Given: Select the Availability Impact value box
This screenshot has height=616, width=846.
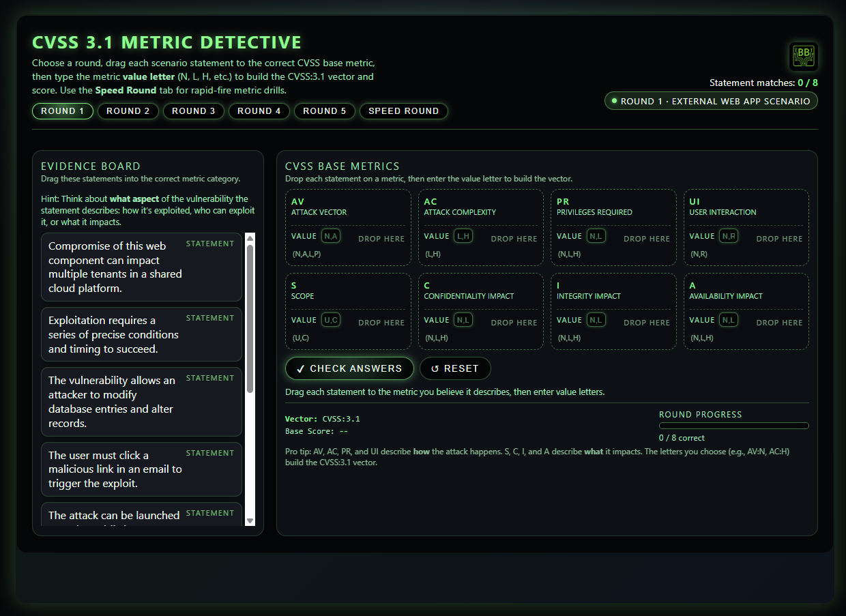Looking at the screenshot, I should tap(729, 320).
